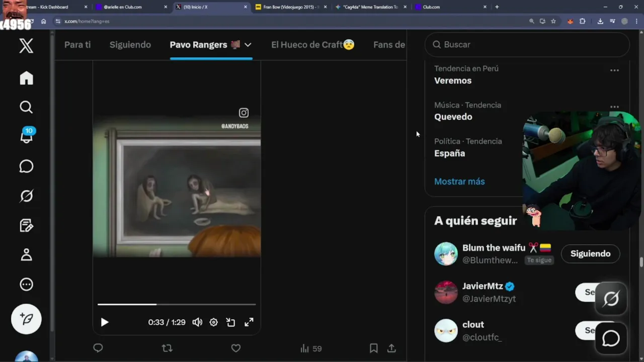Open video settings gear icon
The image size is (644, 362).
click(214, 322)
